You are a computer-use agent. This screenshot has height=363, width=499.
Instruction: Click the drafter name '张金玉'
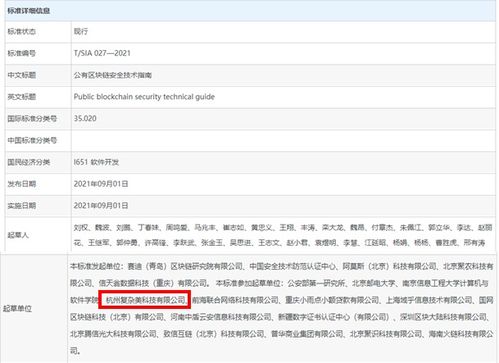pos(212,243)
